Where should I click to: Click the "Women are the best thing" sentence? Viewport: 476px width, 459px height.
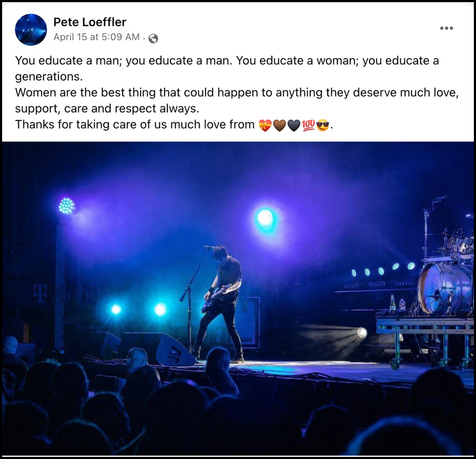237,100
